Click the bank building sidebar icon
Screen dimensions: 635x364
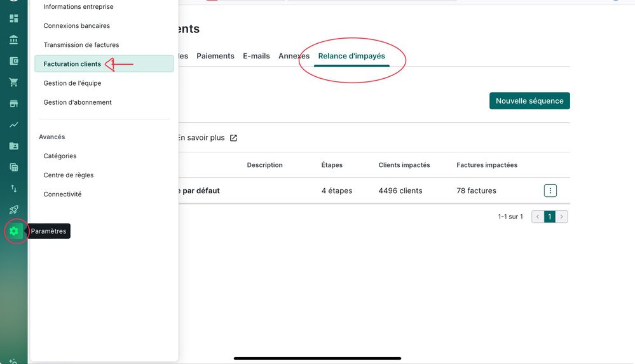pyautogui.click(x=13, y=40)
